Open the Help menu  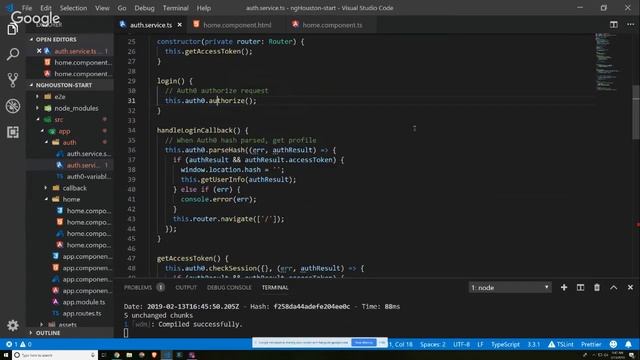204,8
